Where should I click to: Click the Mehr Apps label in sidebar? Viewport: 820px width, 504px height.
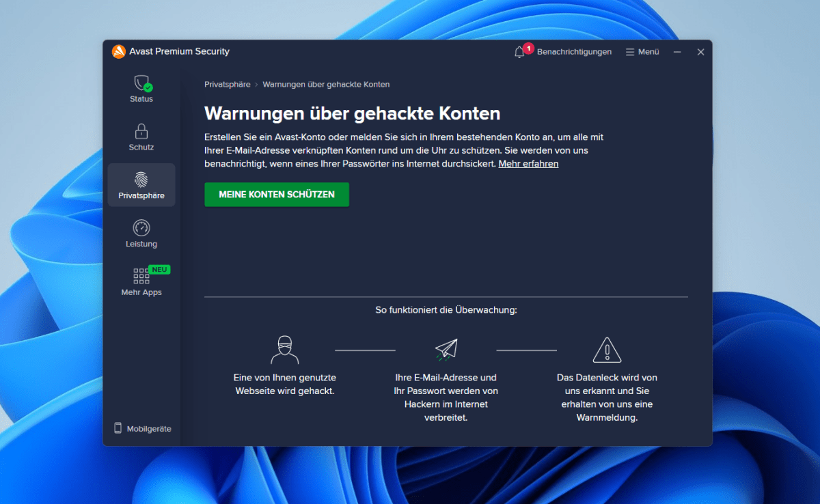[x=141, y=293]
